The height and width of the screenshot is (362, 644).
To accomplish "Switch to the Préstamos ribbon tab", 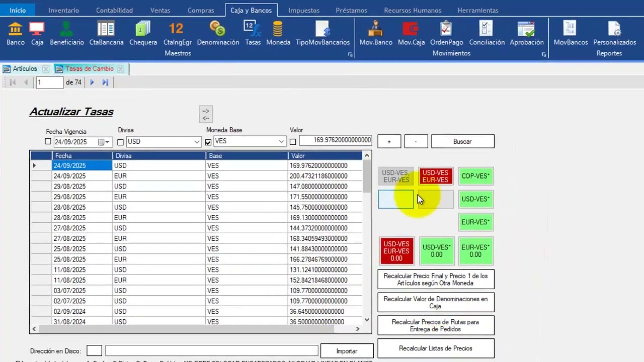I will click(x=351, y=10).
